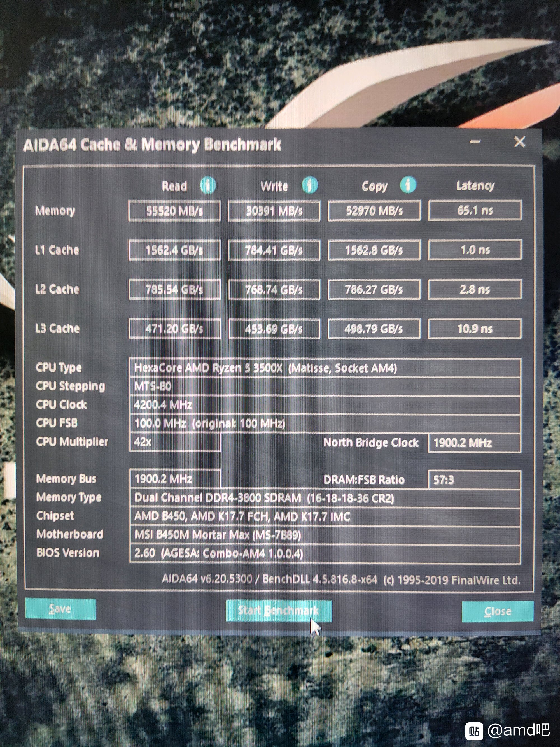The image size is (560, 747).
Task: Select Memory Read value 55520 MB/s
Action: tap(174, 211)
